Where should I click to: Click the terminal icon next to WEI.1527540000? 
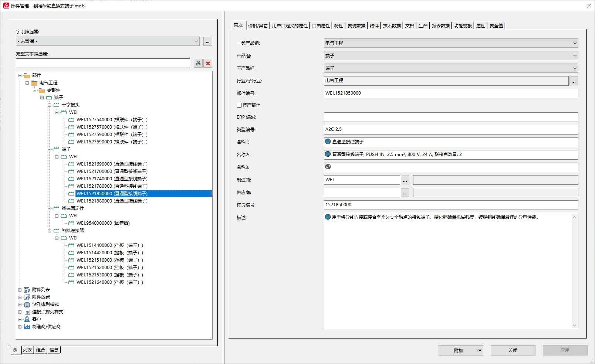[71, 120]
